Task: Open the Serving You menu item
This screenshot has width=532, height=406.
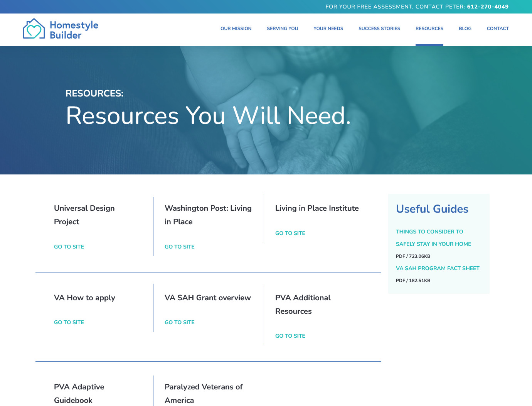Action: pos(283,29)
